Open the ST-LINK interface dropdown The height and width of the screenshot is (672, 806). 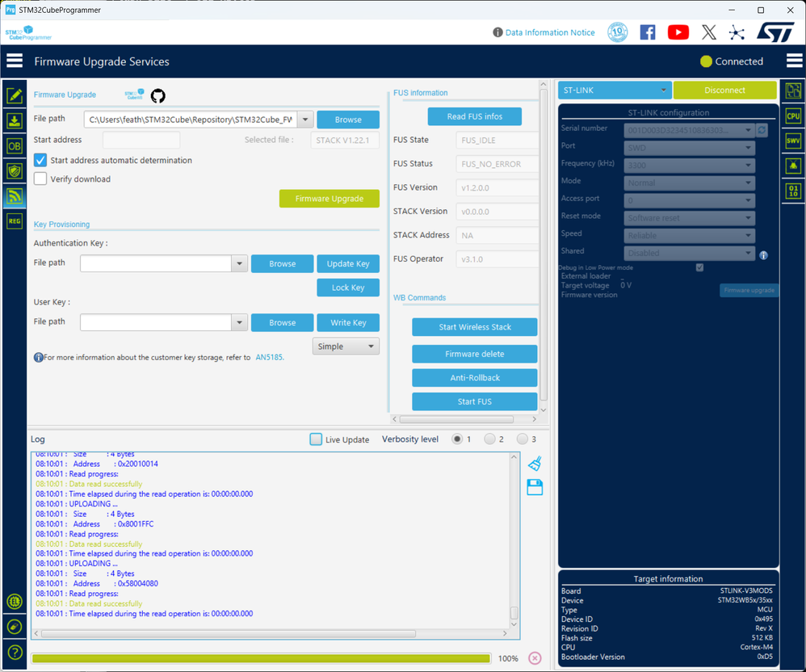tap(614, 90)
